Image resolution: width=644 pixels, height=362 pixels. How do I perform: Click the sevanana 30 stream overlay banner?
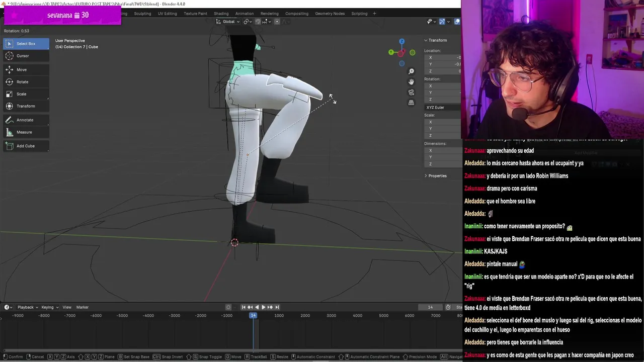(62, 15)
